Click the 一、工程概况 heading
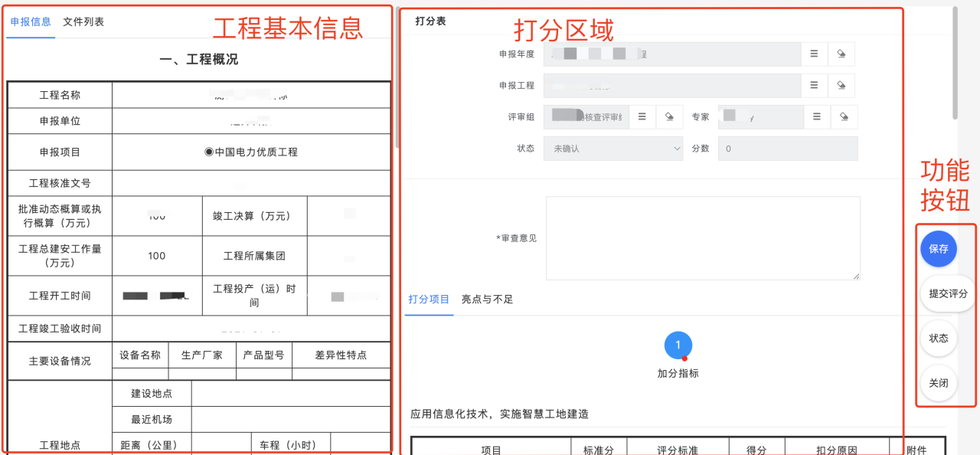Viewport: 980px width, 455px height. tap(199, 59)
